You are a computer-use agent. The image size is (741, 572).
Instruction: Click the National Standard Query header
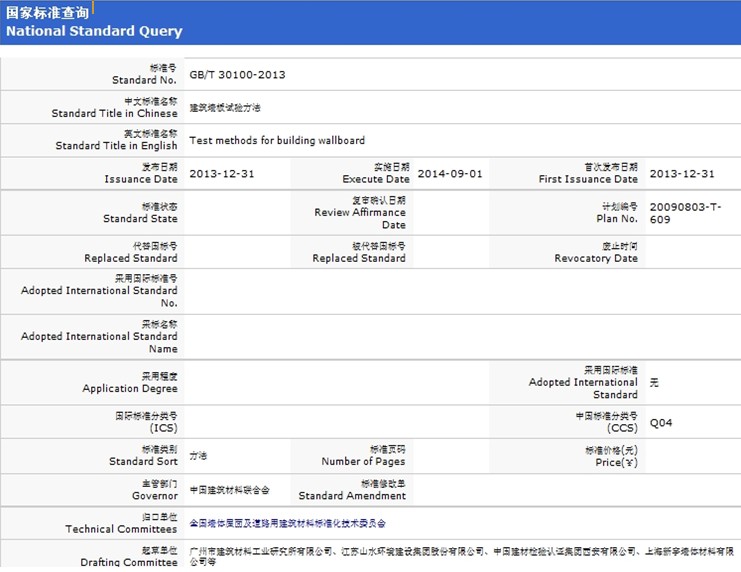pyautogui.click(x=94, y=31)
